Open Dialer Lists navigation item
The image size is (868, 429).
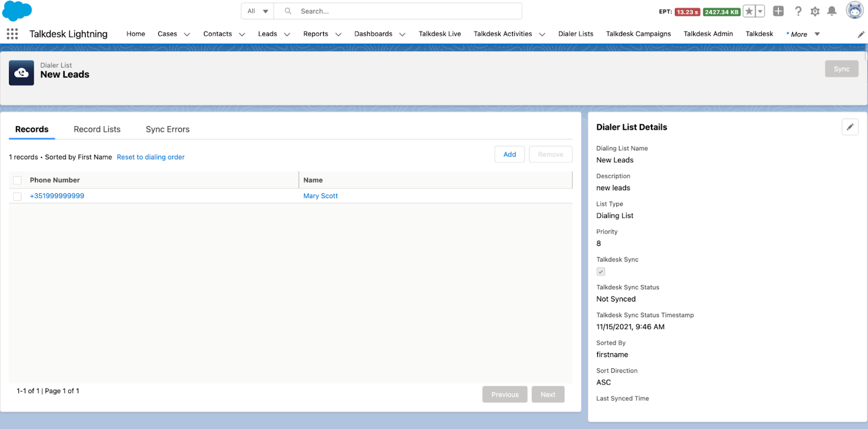[576, 34]
